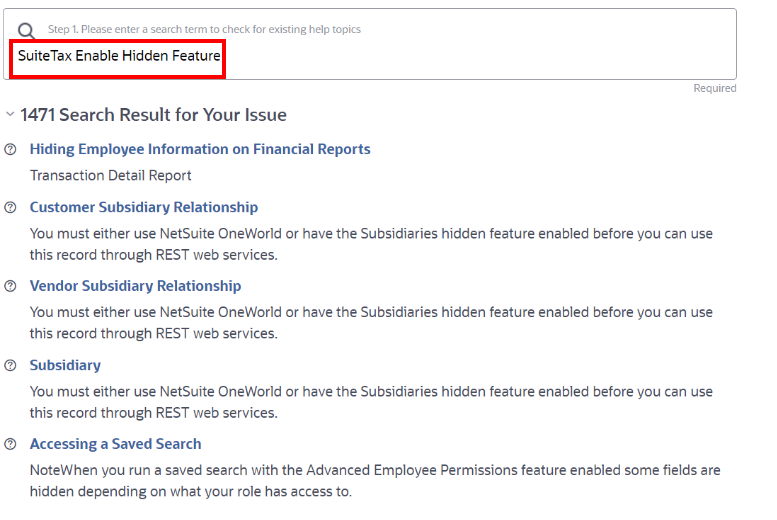Viewport: 777px width, 520px height.
Task: Click the description under Customer Subsidiary Relationship
Action: pos(371,244)
